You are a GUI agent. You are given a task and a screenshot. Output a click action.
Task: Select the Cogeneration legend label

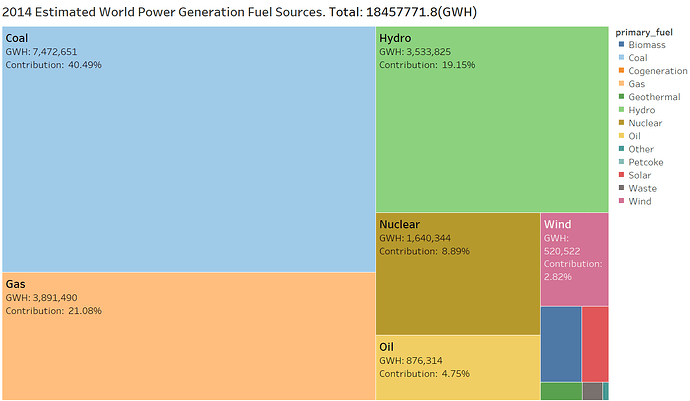point(657,71)
